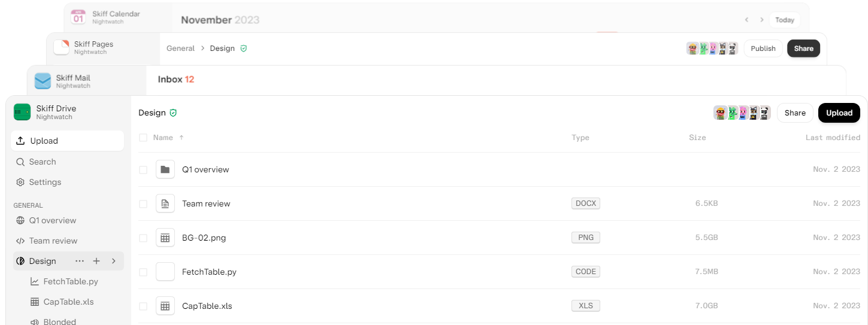Viewport: 868px width, 325px height.
Task: Click the Search field in sidebar
Action: coord(68,162)
